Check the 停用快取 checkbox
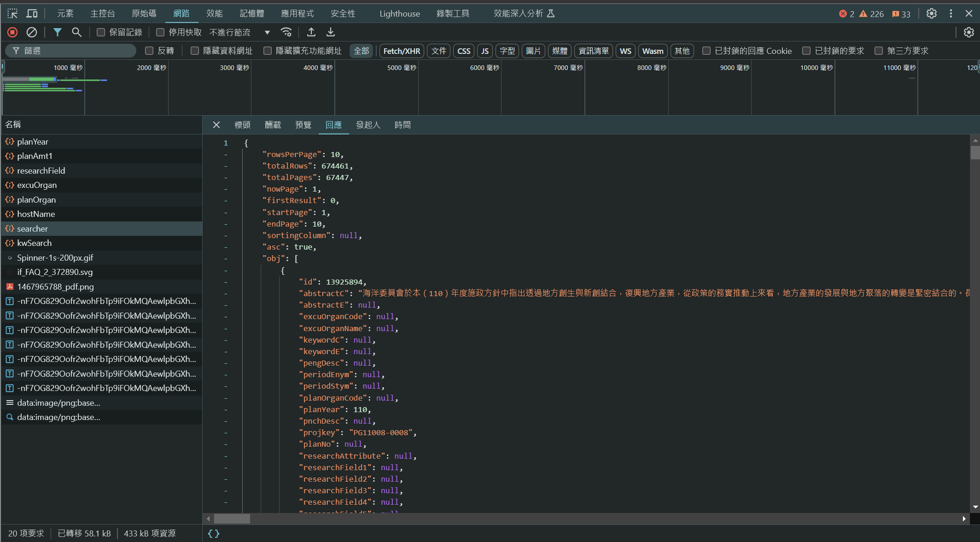The height and width of the screenshot is (542, 980). click(x=160, y=32)
